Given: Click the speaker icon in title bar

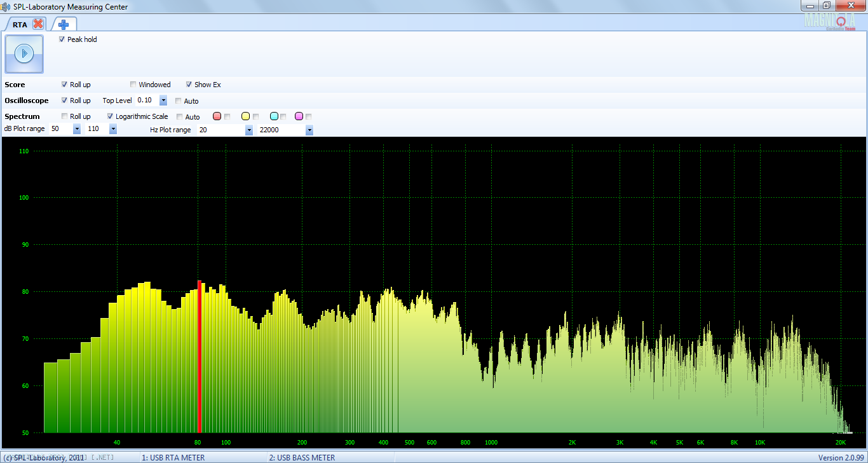Looking at the screenshot, I should [x=6, y=7].
